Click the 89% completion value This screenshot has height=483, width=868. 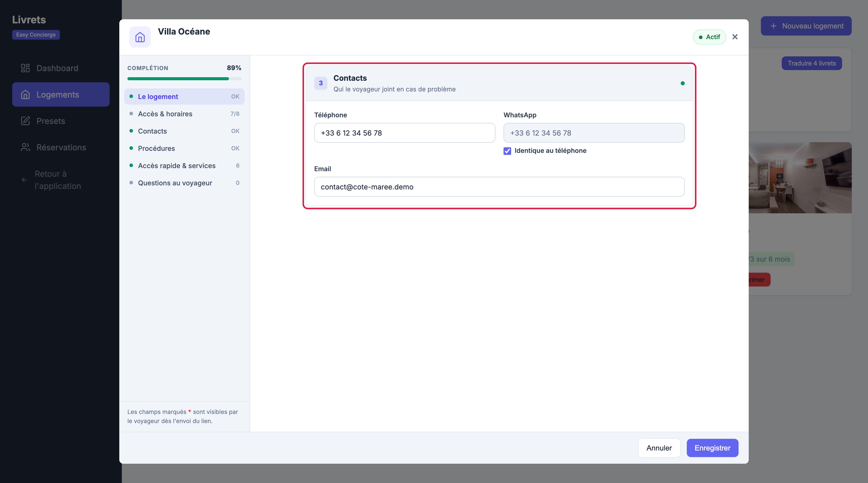tap(234, 68)
